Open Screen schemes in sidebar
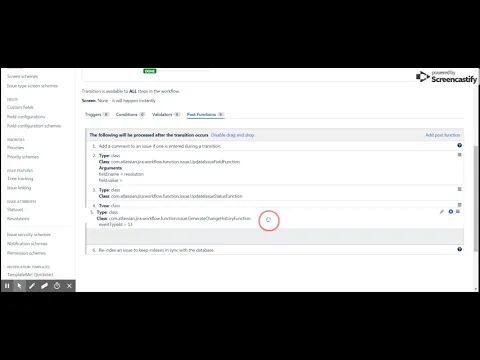This screenshot has height=360, width=480. point(22,76)
